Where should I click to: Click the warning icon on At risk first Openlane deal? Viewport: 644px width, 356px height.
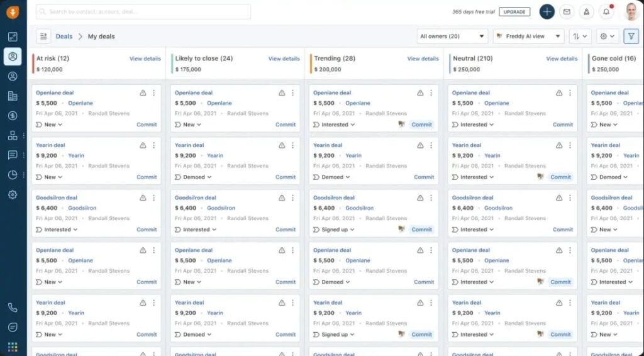(x=143, y=93)
